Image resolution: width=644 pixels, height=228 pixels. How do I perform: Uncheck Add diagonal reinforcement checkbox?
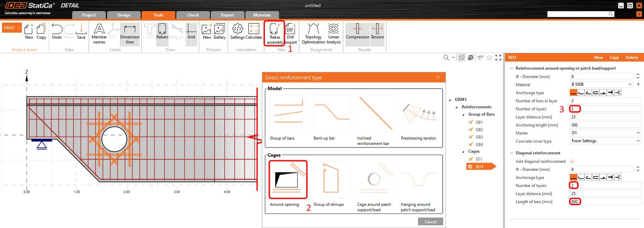572,161
